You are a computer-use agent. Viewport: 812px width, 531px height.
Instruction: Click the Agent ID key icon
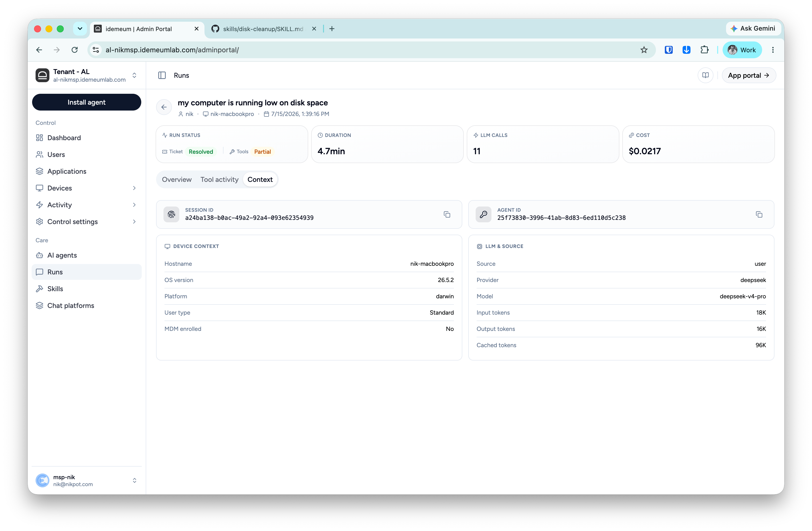(x=484, y=214)
